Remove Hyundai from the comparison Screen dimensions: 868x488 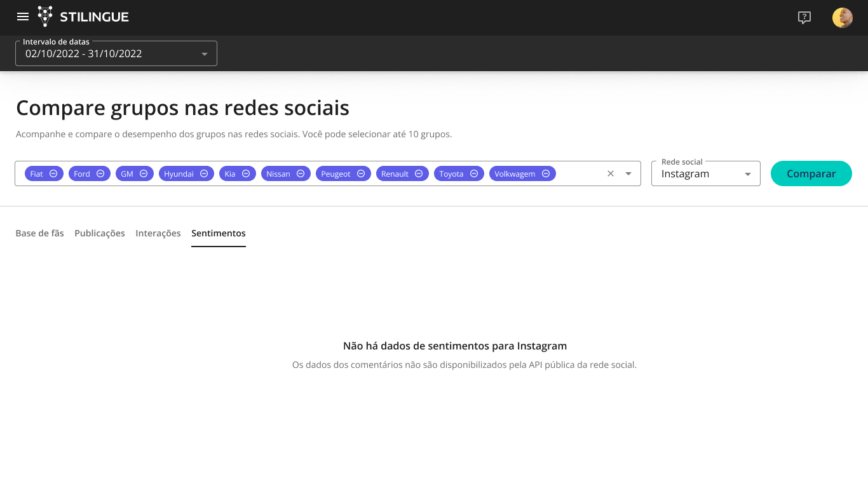[204, 173]
